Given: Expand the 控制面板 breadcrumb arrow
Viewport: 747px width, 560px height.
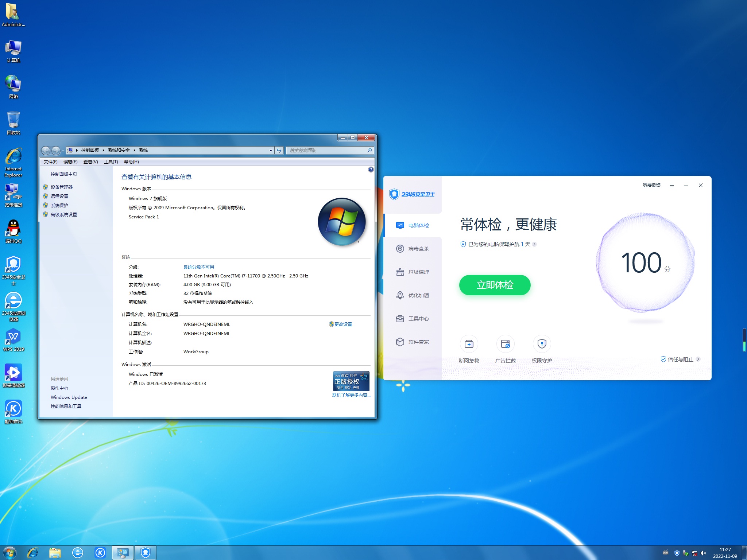Looking at the screenshot, I should pyautogui.click(x=104, y=150).
